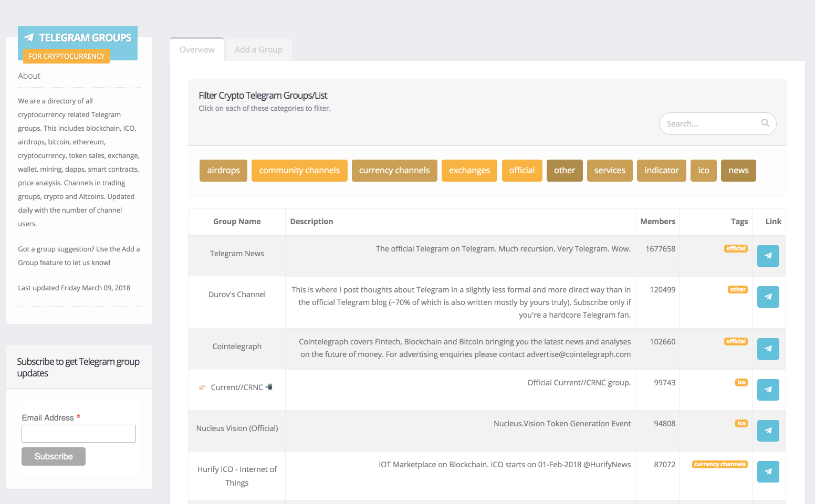Open the Add a Group tab
Image resolution: width=815 pixels, height=504 pixels.
tap(258, 49)
